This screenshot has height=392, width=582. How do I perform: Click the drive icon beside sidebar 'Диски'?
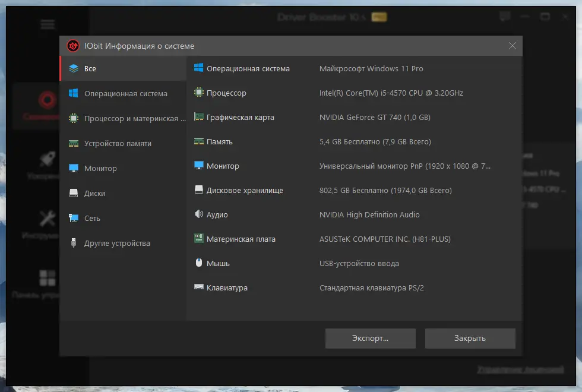click(x=74, y=193)
